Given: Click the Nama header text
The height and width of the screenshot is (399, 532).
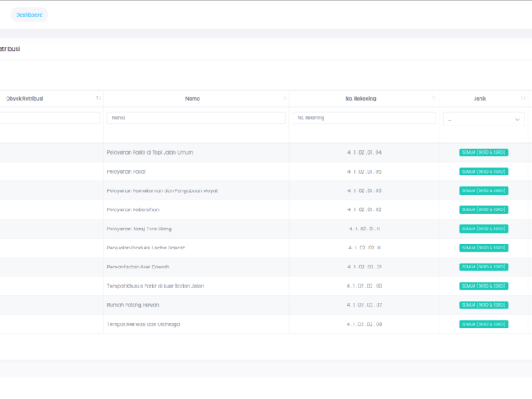Looking at the screenshot, I should pyautogui.click(x=193, y=99).
